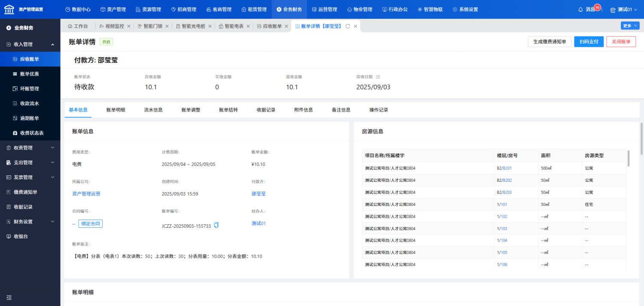Click the 关闭账单 button
Viewport: 644px width, 306px height.
click(621, 42)
